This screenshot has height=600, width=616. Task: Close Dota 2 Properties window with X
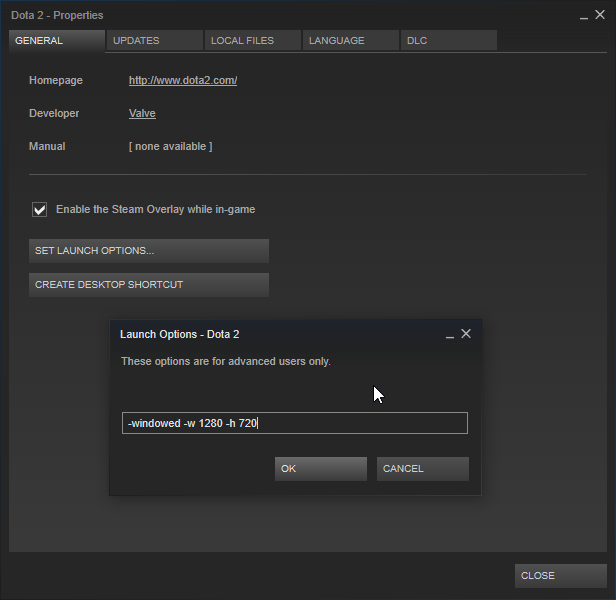pos(600,15)
